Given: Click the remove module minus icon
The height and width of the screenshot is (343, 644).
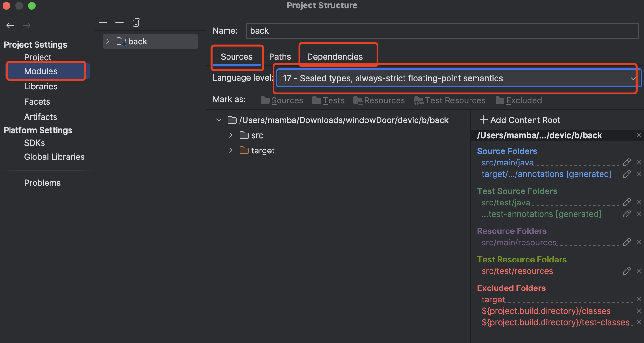Looking at the screenshot, I should (x=120, y=23).
